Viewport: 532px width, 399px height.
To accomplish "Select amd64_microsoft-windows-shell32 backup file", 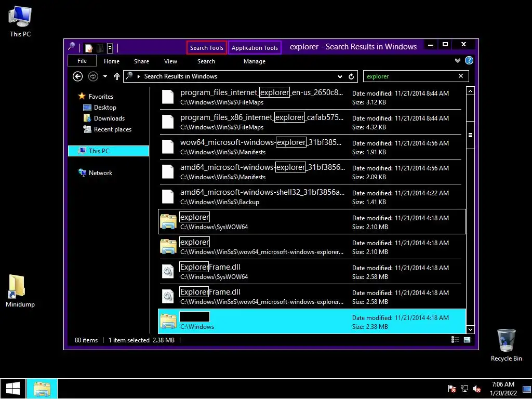I will 311,197.
